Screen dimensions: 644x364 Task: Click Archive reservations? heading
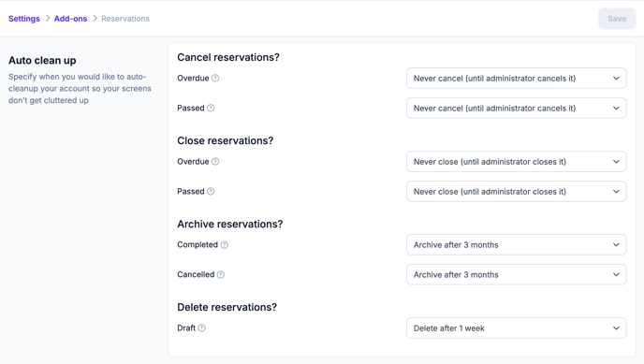click(x=230, y=224)
